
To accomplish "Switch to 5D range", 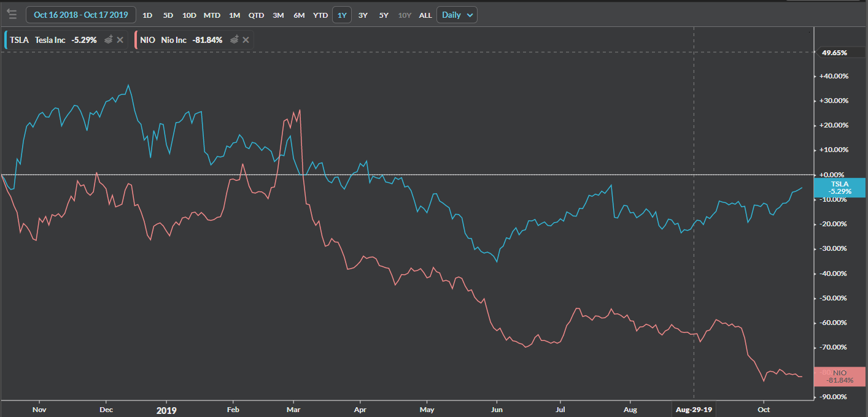I will [x=168, y=15].
